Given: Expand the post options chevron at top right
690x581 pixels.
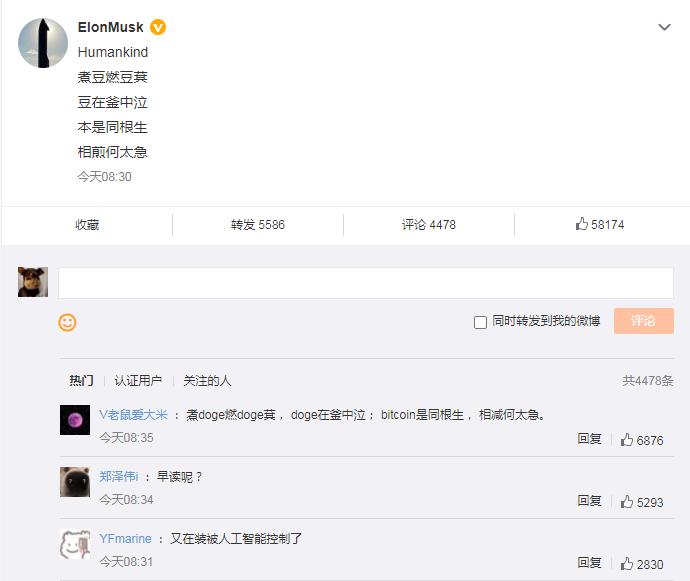Looking at the screenshot, I should tap(664, 27).
